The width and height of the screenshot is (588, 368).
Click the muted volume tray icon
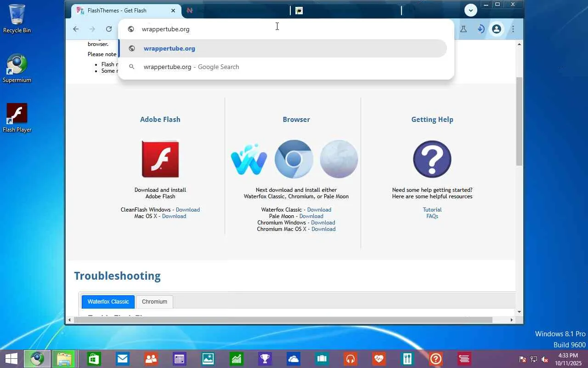pyautogui.click(x=545, y=359)
